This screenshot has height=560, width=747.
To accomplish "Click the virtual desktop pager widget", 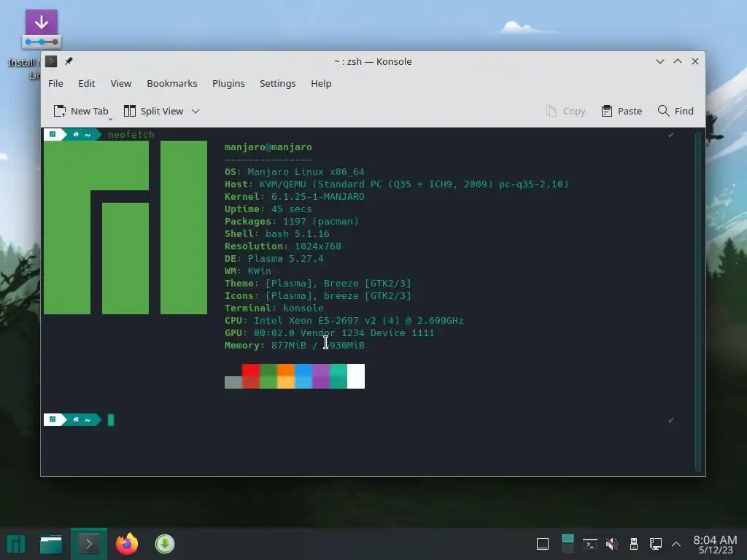I will click(x=568, y=544).
